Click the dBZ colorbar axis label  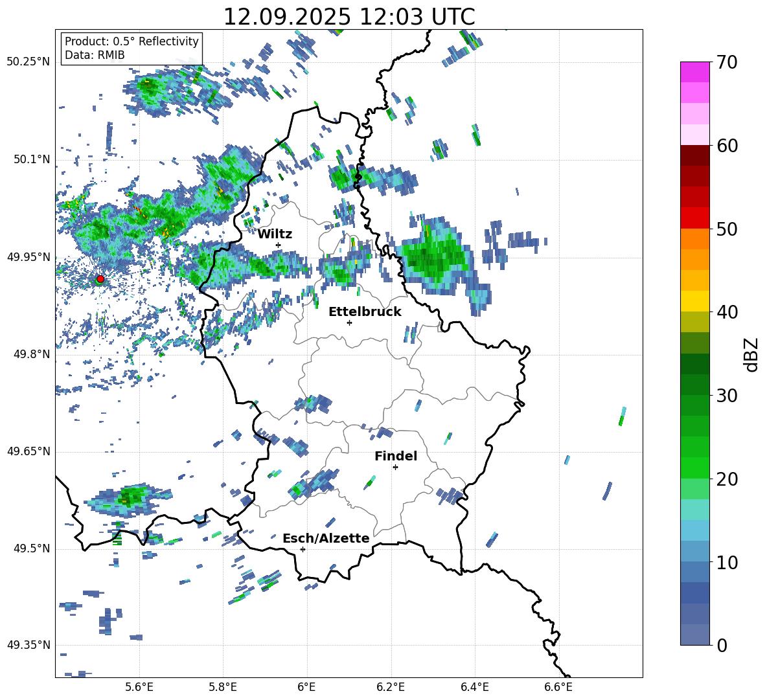[751, 354]
